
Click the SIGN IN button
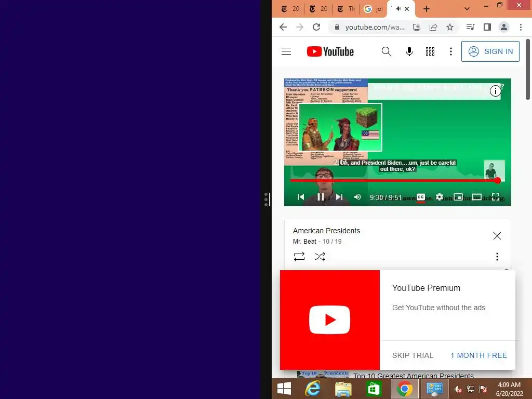(x=490, y=51)
